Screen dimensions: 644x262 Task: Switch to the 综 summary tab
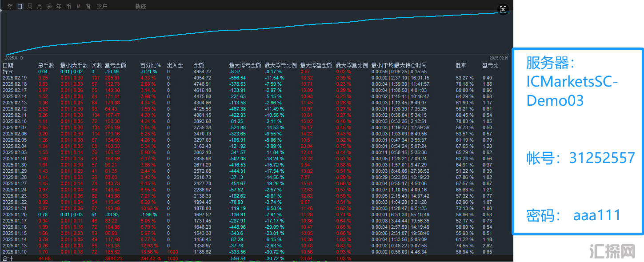coord(10,6)
